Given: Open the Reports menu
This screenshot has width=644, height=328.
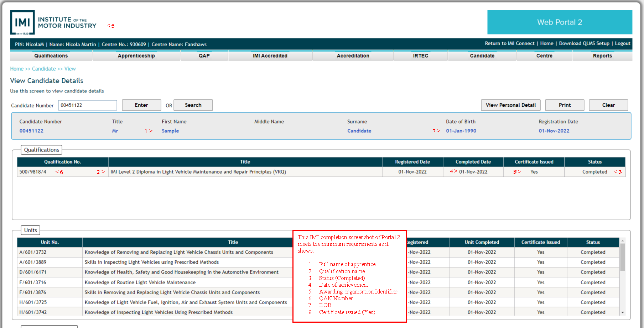Looking at the screenshot, I should [602, 56].
